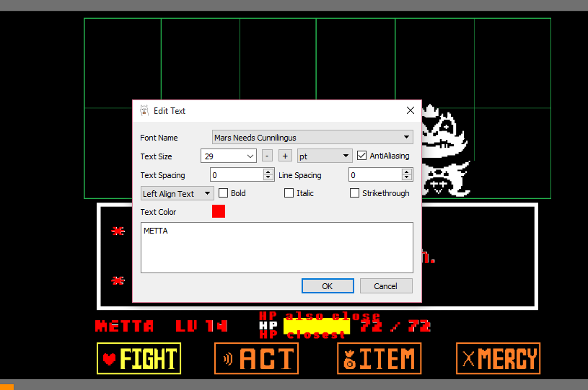This screenshot has width=588, height=390.
Task: Enable the Strikethrough checkbox
Action: click(x=354, y=193)
